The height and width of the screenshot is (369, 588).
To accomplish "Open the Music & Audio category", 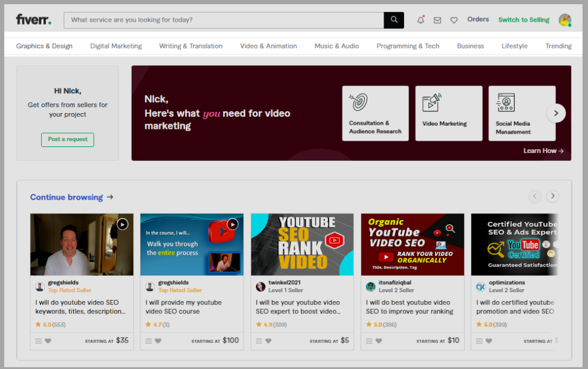I will [336, 46].
